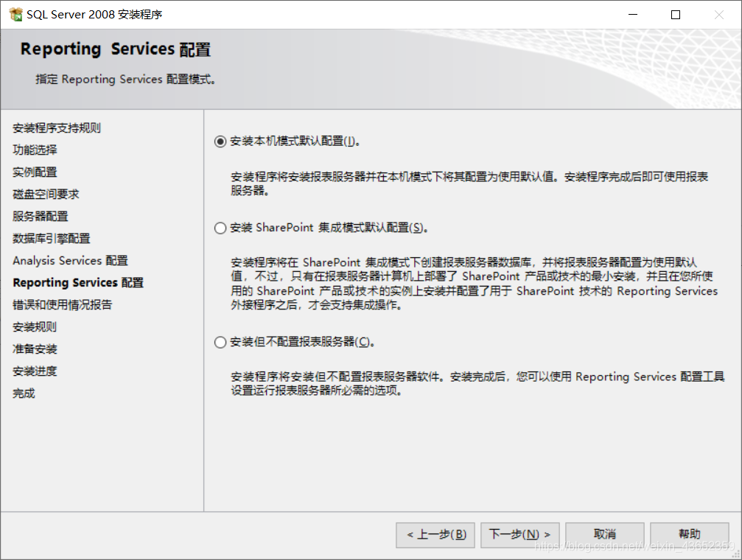Click the Reporting Services 配置 page heading

pos(116,49)
